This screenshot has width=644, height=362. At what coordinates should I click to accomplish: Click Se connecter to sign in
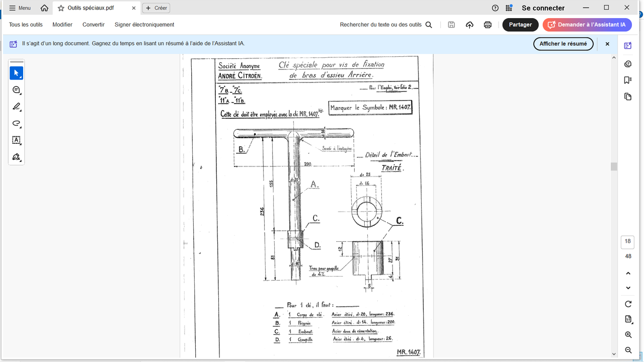[x=543, y=8]
